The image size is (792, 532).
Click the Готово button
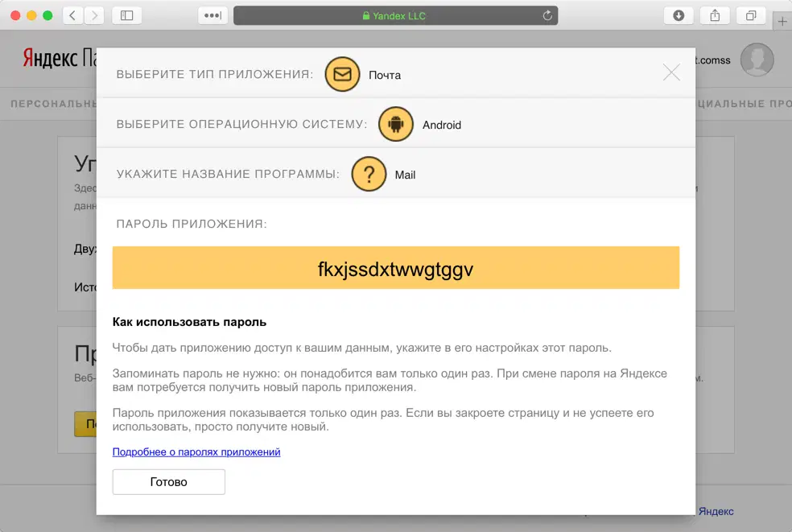tap(169, 482)
